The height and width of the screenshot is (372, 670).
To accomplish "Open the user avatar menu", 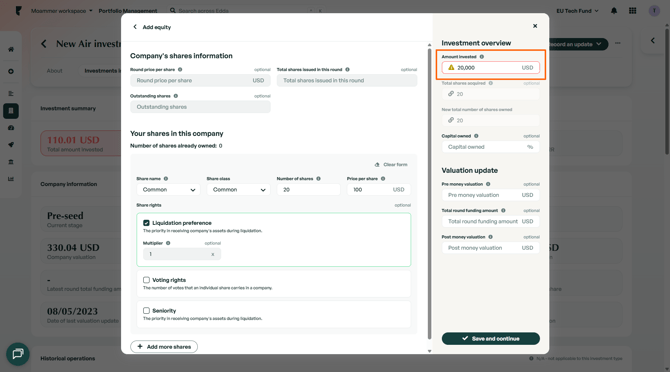I will (654, 11).
